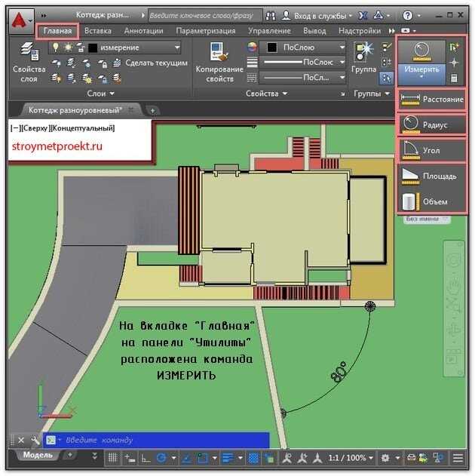Open the Layer Properties (Свойства слоя) icon

(x=29, y=62)
